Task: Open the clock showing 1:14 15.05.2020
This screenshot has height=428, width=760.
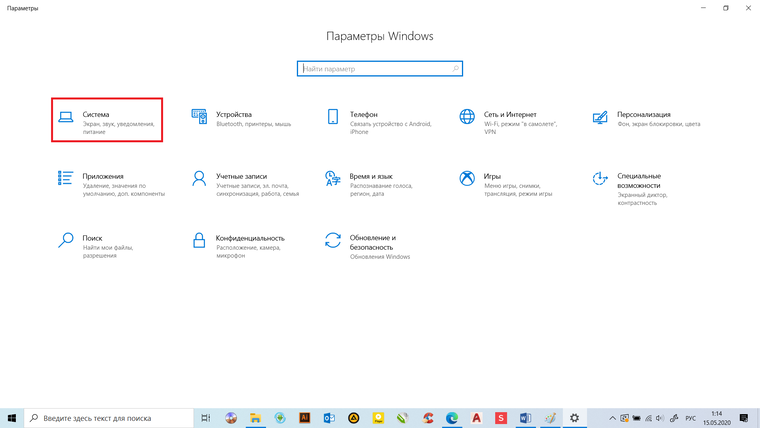Action: point(717,418)
